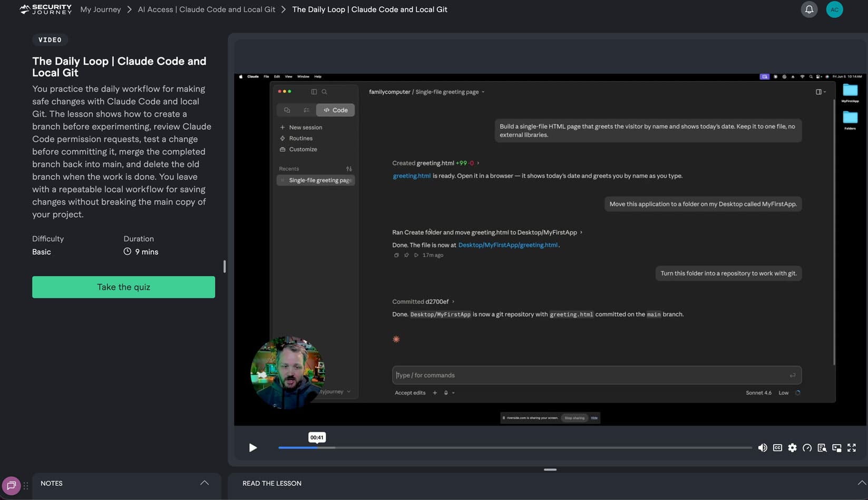Change effort level Low selector
868x500 pixels.
(784, 393)
